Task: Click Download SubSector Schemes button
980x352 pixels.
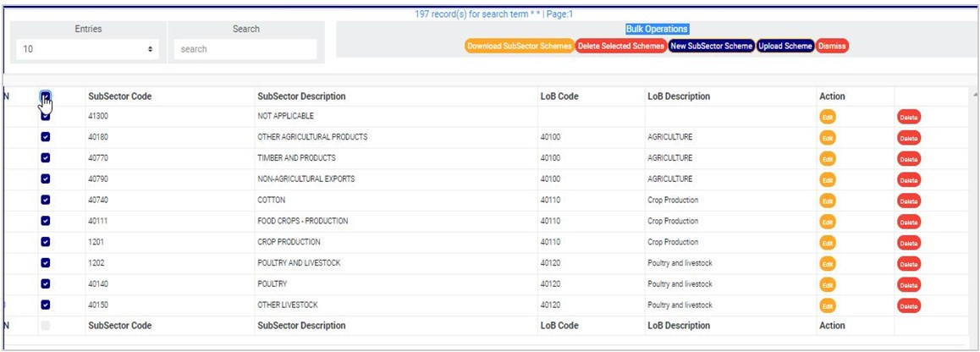Action: 519,46
